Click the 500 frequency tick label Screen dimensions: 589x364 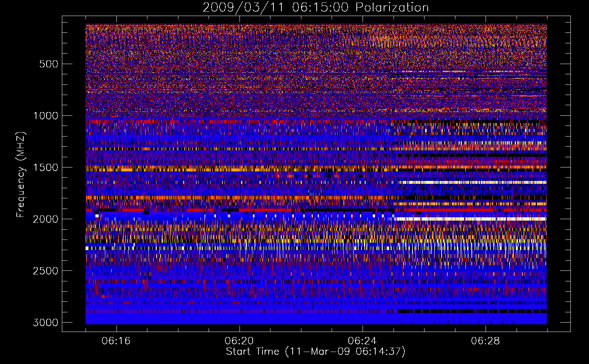(x=48, y=64)
